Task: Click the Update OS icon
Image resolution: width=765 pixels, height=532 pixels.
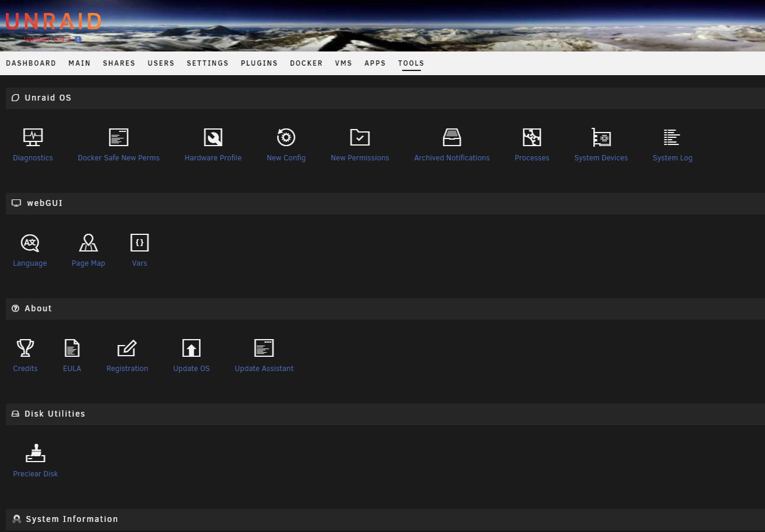Action: tap(191, 348)
